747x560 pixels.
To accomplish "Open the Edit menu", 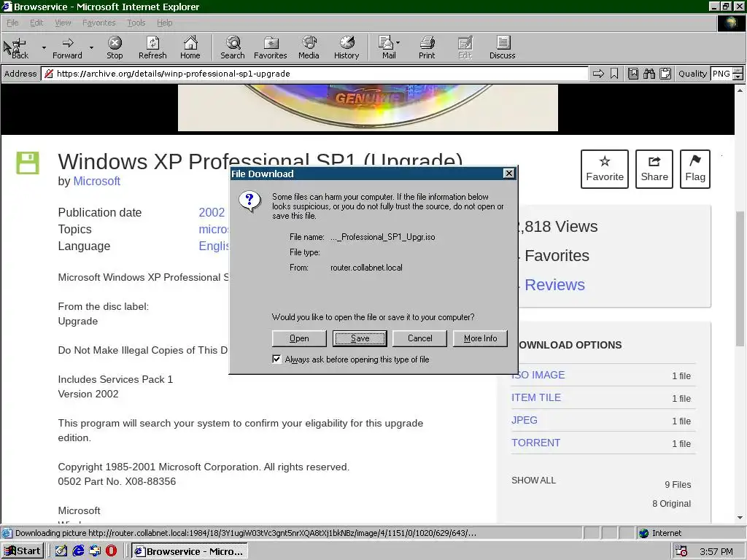I will (x=36, y=23).
